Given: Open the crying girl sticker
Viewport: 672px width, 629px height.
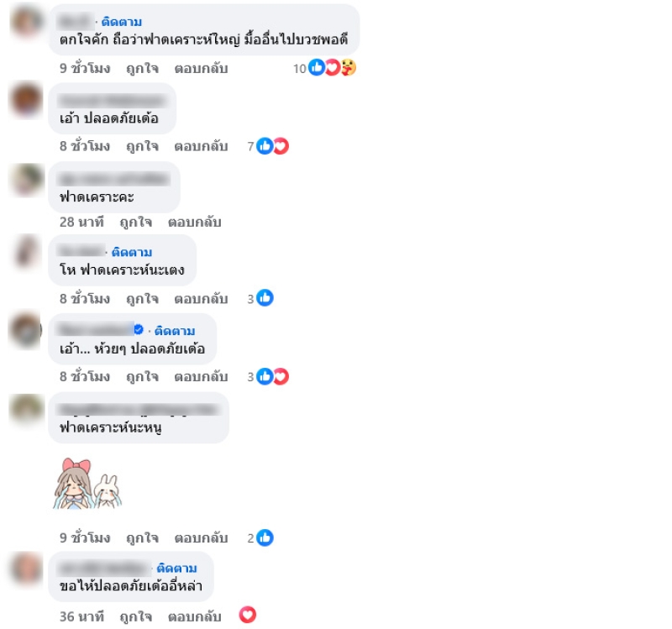Looking at the screenshot, I should (x=88, y=484).
